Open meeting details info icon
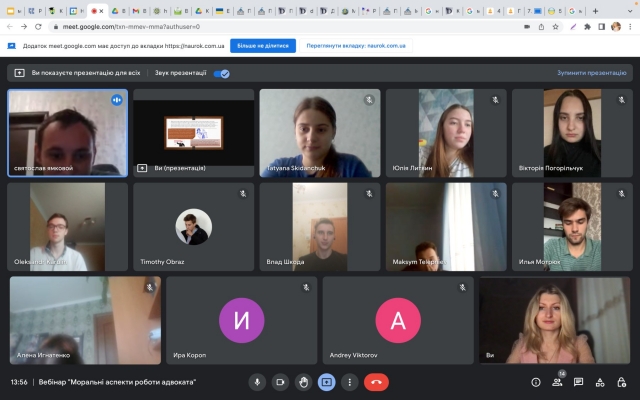Viewport: 640px width, 400px height. point(536,382)
